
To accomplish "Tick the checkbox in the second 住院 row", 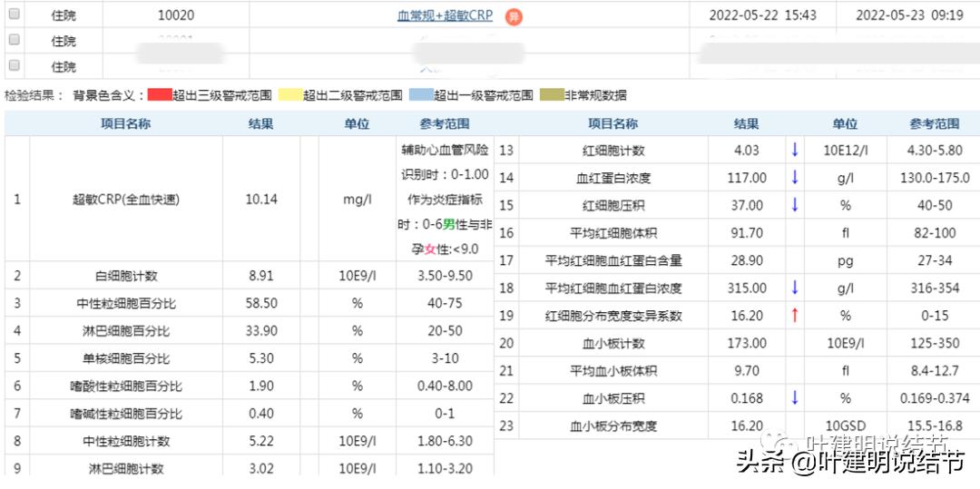I will [x=14, y=40].
